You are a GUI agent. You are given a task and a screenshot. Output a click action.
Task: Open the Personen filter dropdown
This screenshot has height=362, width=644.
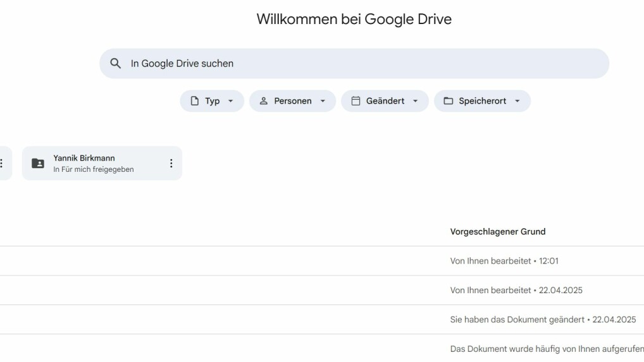coord(292,101)
